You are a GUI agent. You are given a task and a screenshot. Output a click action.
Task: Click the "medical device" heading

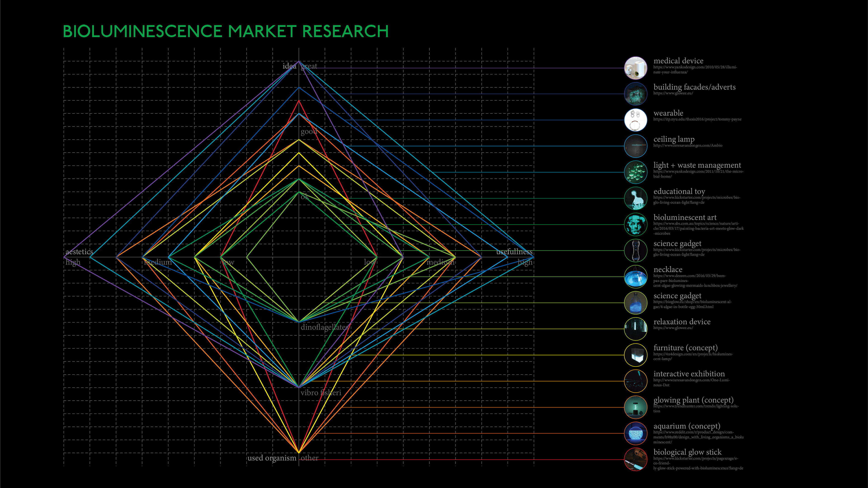coord(678,61)
